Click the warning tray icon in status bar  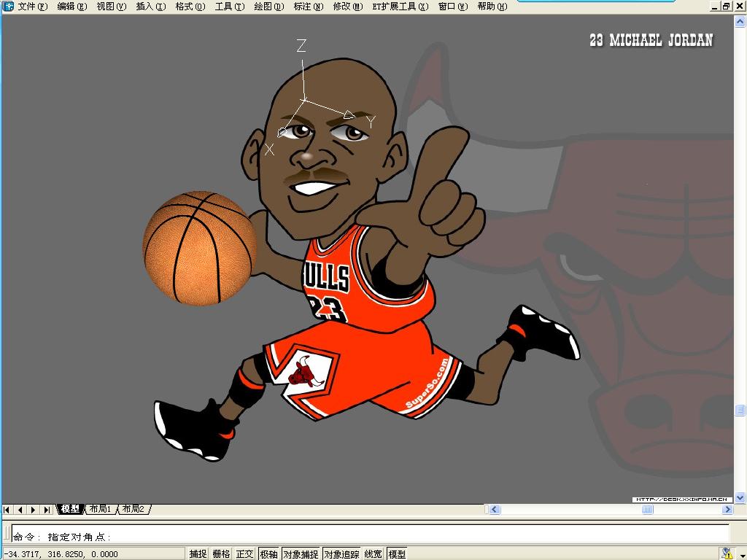(727, 554)
